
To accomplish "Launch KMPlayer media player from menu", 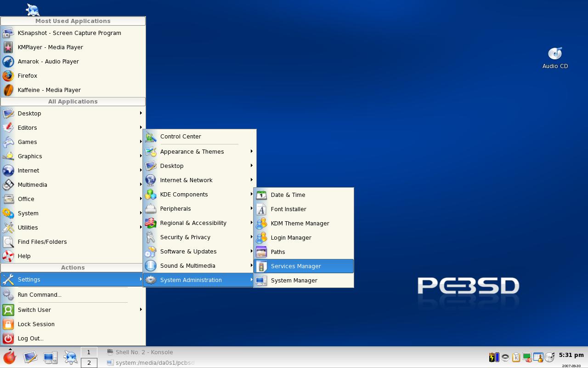I will 73,47.
